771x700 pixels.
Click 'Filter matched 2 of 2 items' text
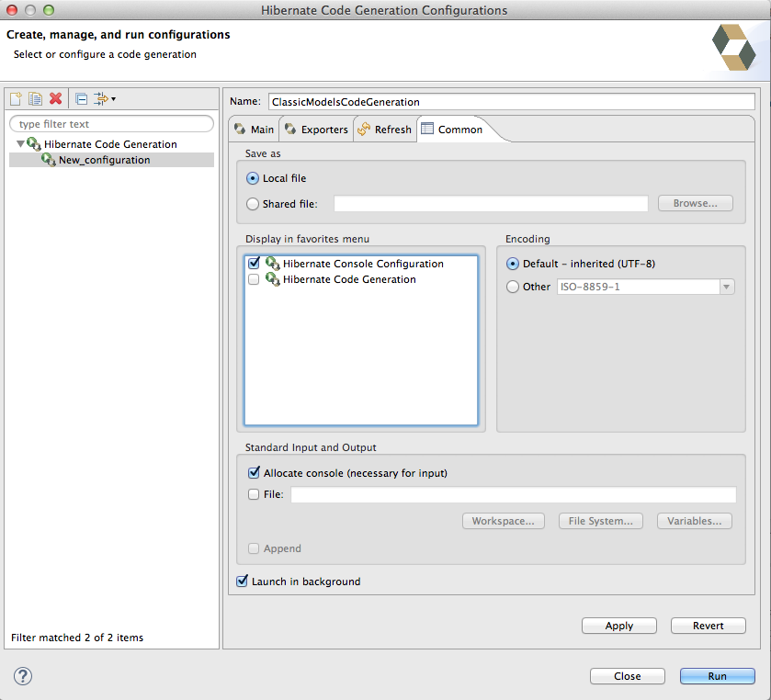(77, 638)
